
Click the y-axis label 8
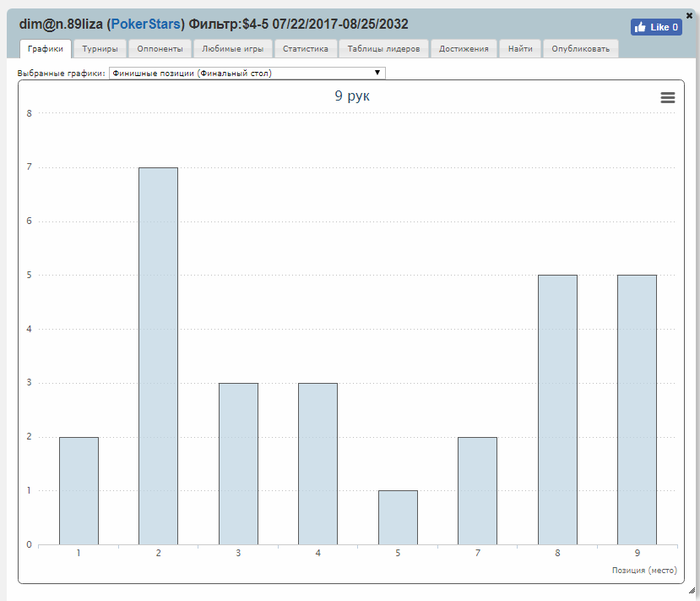pos(29,113)
